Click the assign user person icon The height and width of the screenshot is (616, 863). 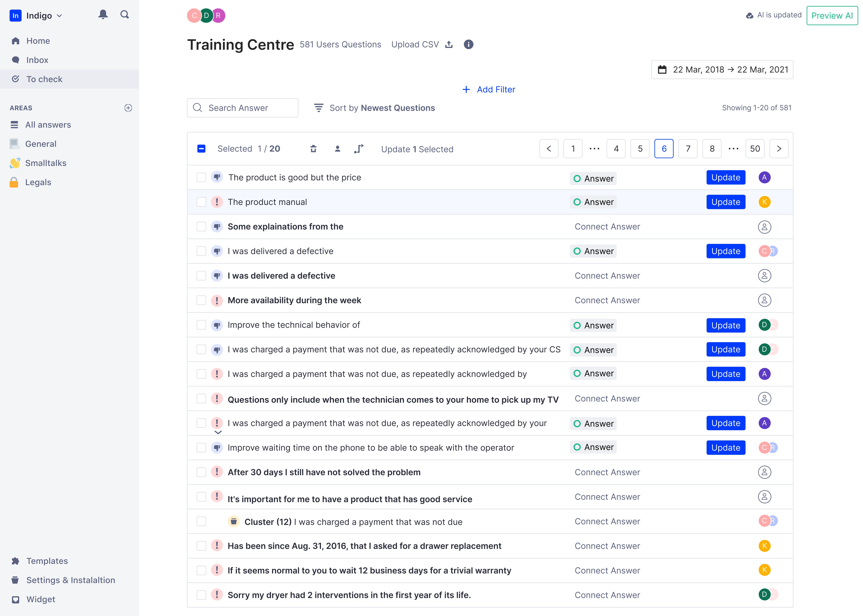click(x=337, y=149)
